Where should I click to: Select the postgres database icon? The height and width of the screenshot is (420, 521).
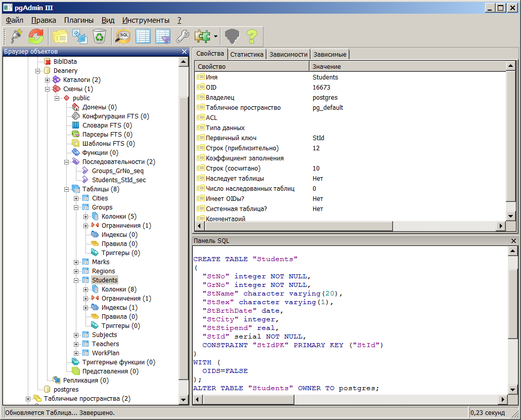(x=48, y=390)
